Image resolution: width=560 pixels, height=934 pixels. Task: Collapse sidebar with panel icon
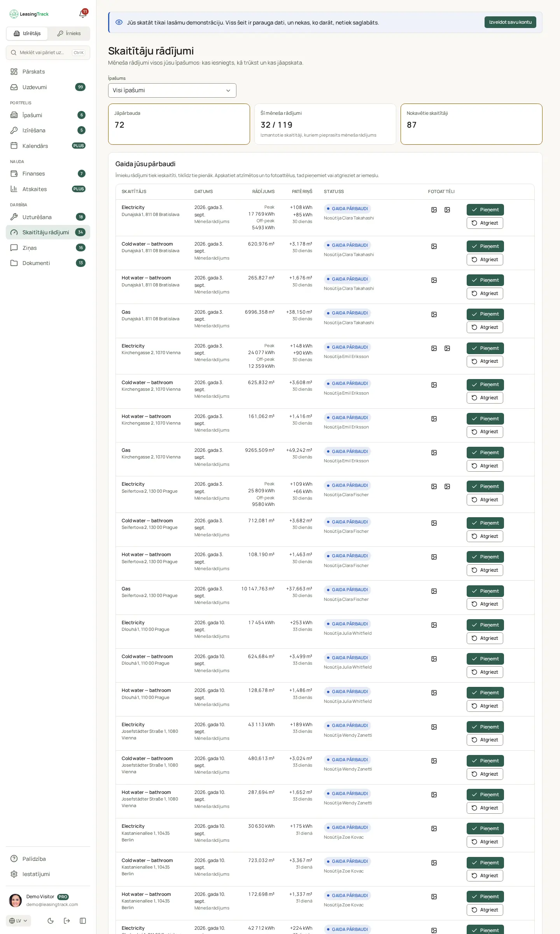pyautogui.click(x=83, y=921)
